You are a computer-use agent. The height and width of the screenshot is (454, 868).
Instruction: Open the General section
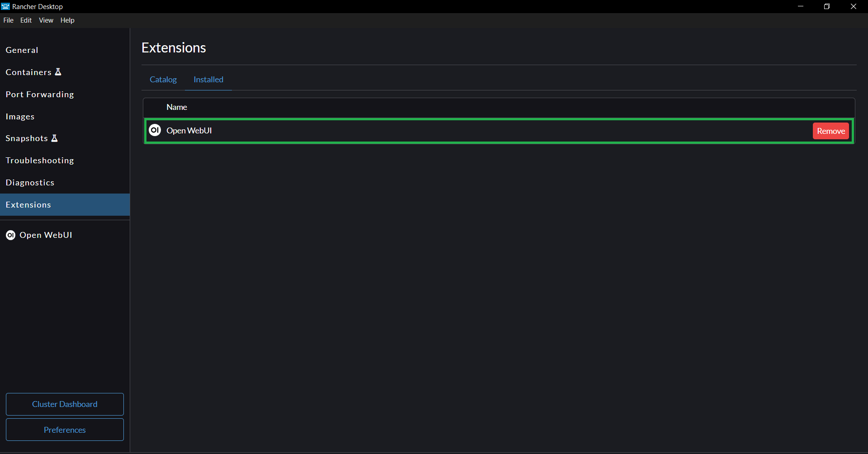[65, 50]
